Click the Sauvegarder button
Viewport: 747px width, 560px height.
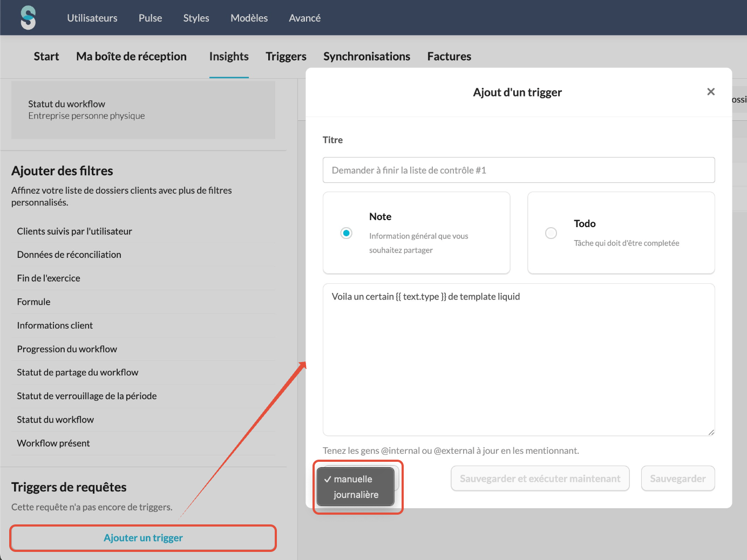pyautogui.click(x=678, y=479)
